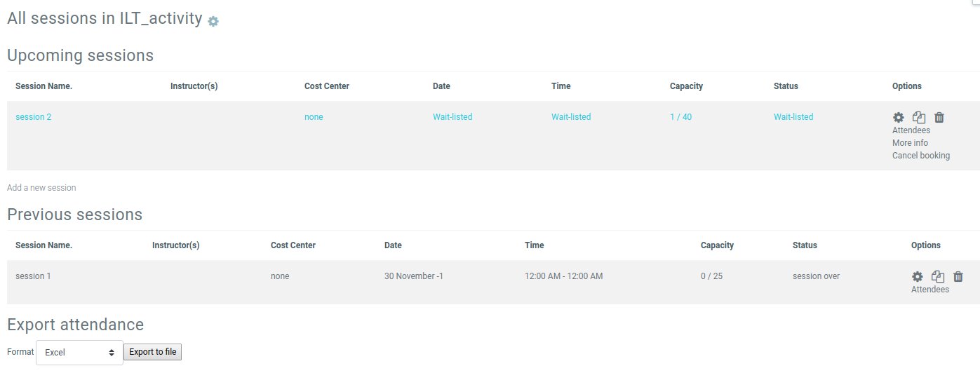Open settings gear beside ILT_activity heading
The width and height of the screenshot is (980, 373).
tap(213, 22)
